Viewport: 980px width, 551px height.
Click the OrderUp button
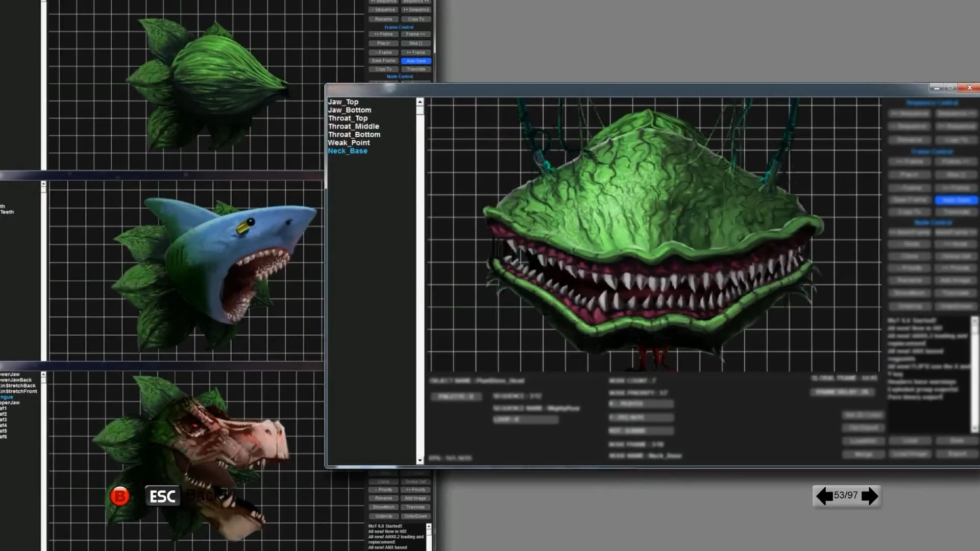[383, 516]
